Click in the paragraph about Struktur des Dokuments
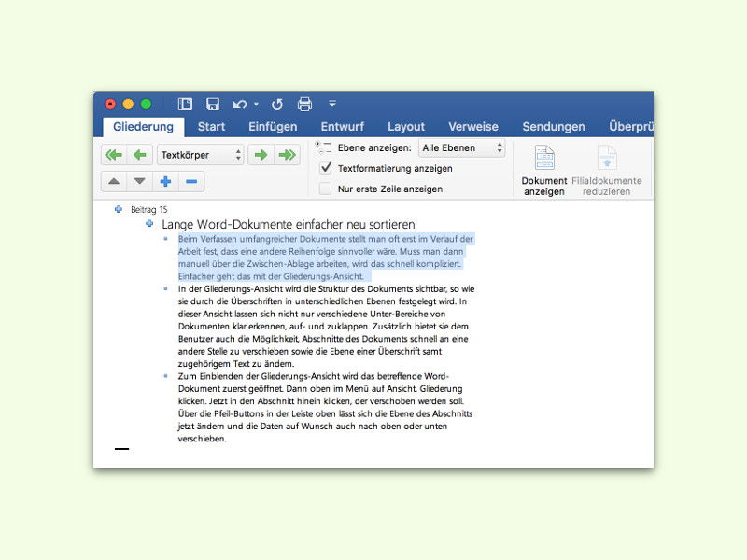This screenshot has height=560, width=747. pos(326,326)
